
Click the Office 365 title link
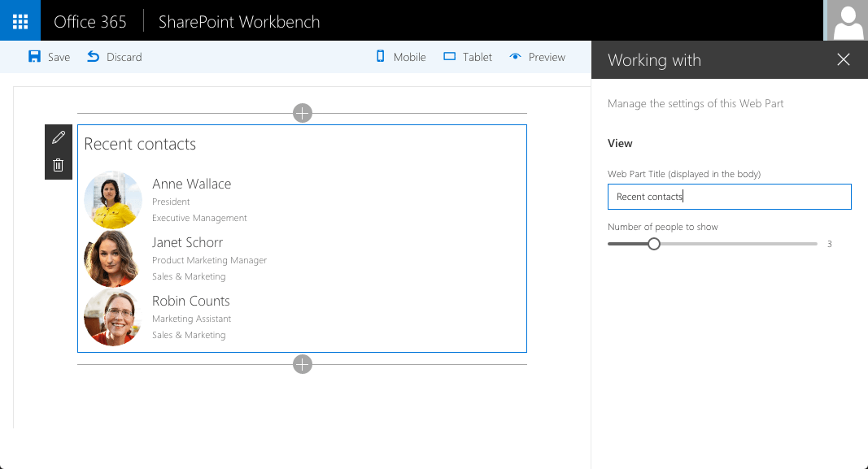click(x=90, y=22)
